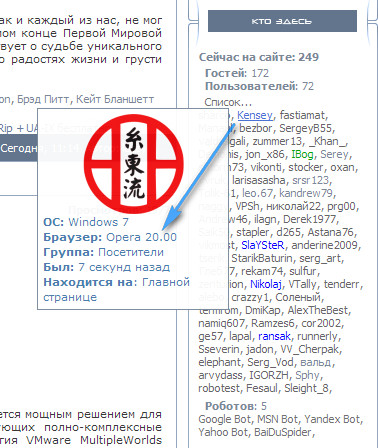Click username ilagn
Viewport: 378px width, 448px height.
click(x=265, y=219)
